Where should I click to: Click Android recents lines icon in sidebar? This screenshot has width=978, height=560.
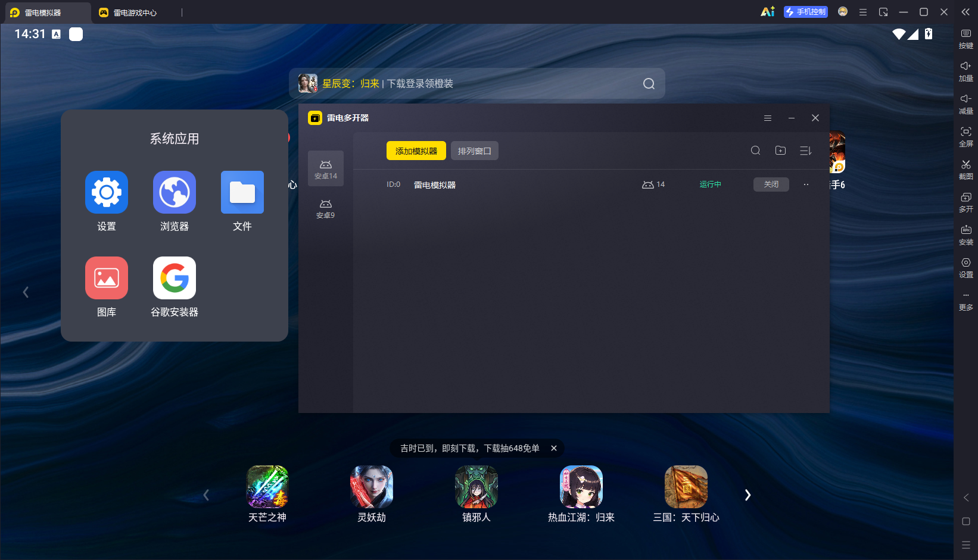pos(966,545)
